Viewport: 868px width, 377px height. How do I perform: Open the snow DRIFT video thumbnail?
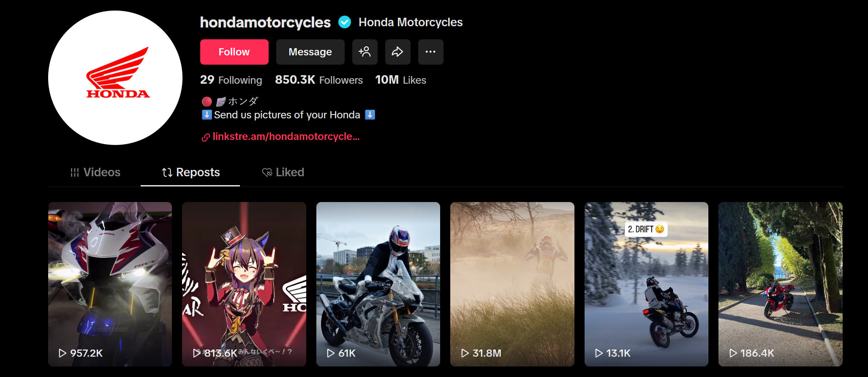tap(646, 284)
